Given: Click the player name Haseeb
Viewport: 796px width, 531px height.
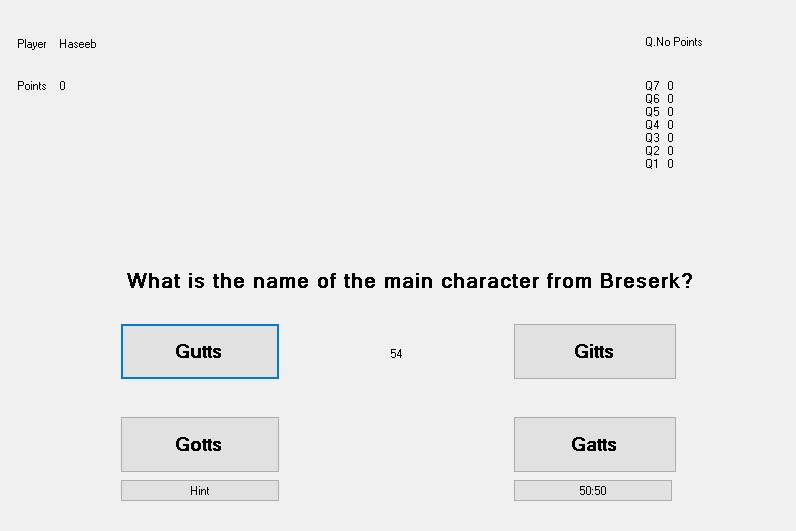Looking at the screenshot, I should pos(78,44).
